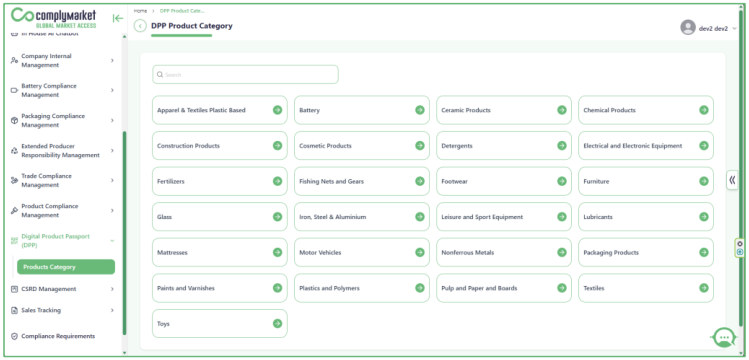Image resolution: width=749 pixels, height=360 pixels.
Task: Click arrow icon on Fishing Nets and Gears
Action: (x=420, y=181)
